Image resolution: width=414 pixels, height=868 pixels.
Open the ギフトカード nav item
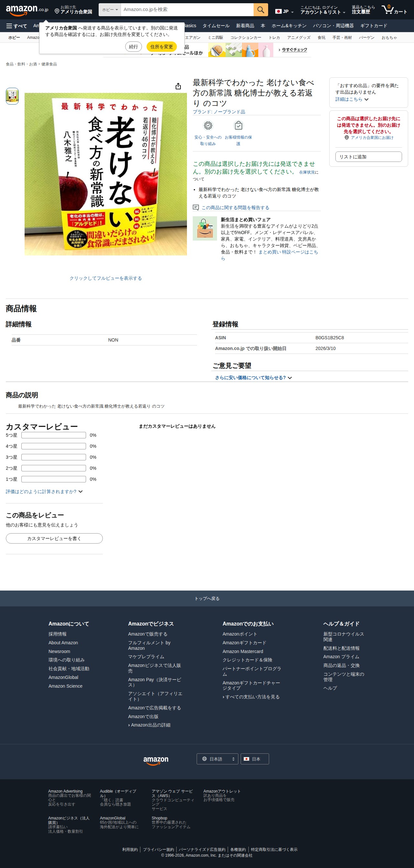click(x=374, y=26)
